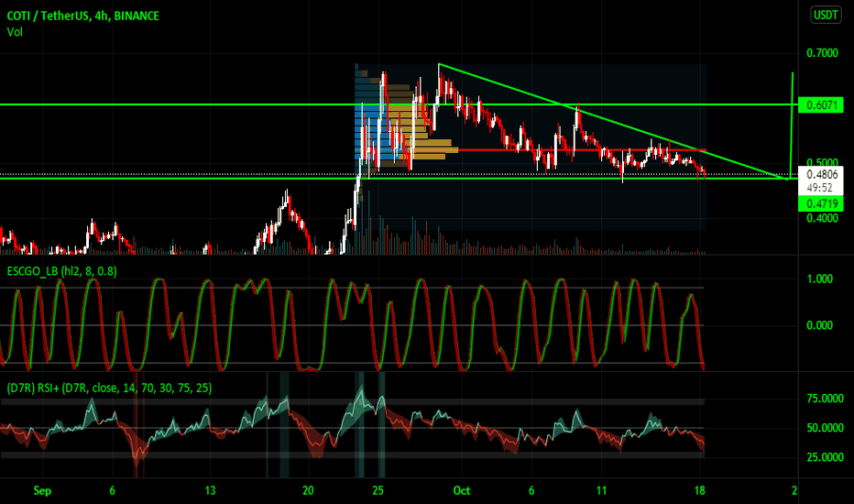Click the 25.0000 RSI axis value
This screenshot has height=504, width=854.
point(825,456)
